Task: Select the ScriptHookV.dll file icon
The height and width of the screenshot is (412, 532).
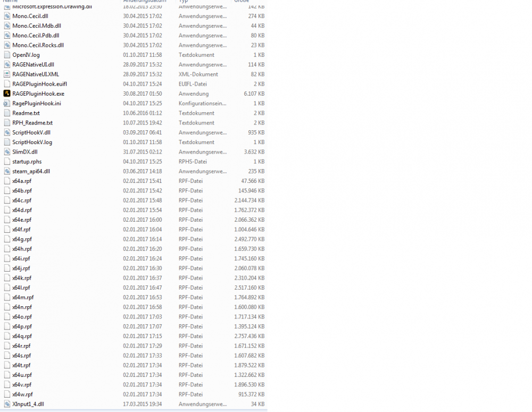Action: coord(7,132)
